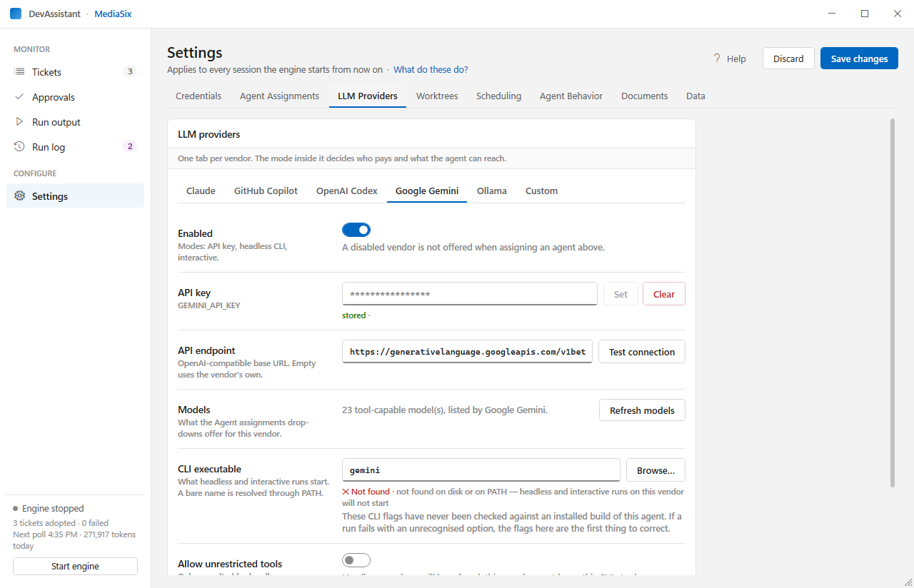Open the Agent Behavior tab
The image size is (914, 588).
pyautogui.click(x=571, y=96)
